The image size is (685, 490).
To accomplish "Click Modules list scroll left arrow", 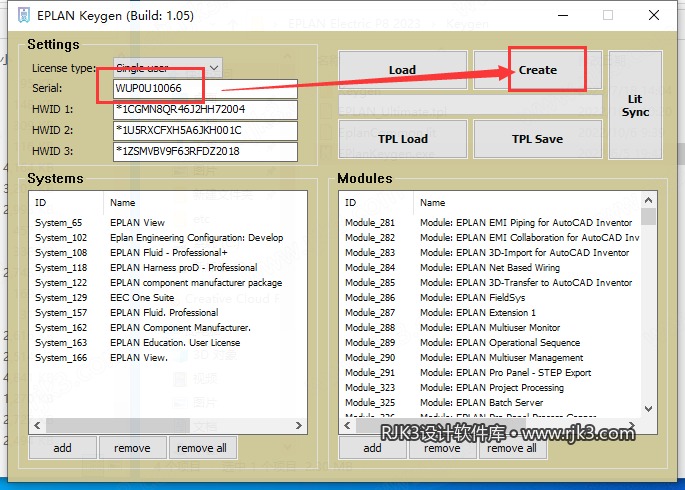I will [347, 425].
